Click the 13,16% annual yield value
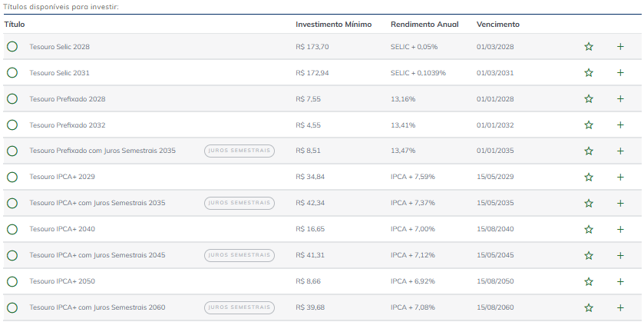Screen dimensions: 644x322 click(403, 99)
